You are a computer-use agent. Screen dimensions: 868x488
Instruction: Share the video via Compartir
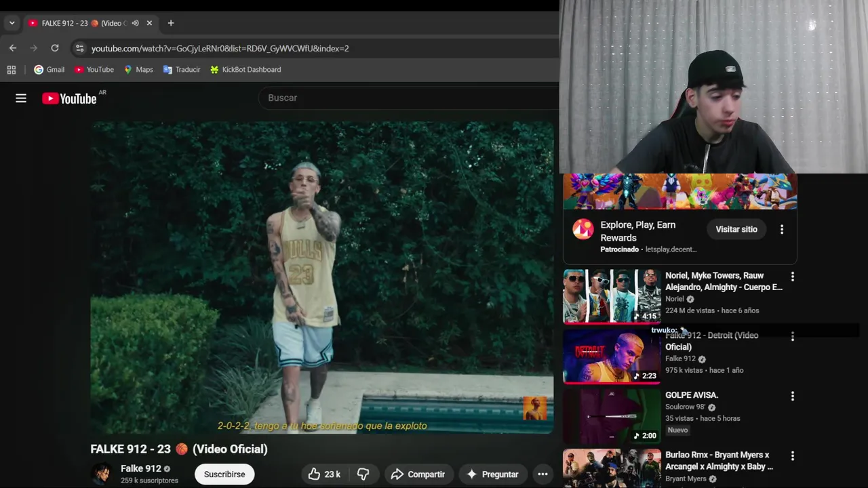pos(418,474)
